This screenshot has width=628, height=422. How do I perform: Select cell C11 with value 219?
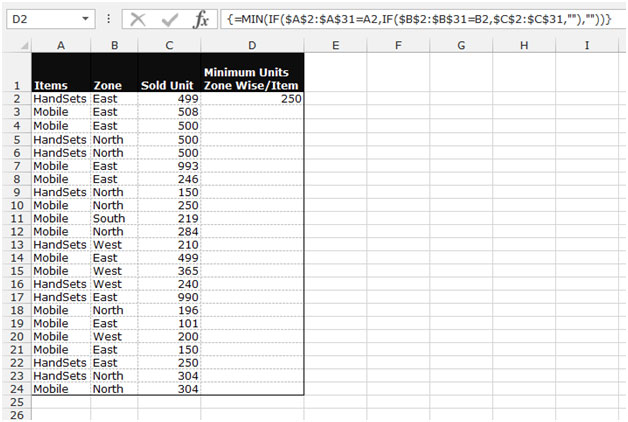[x=169, y=218]
